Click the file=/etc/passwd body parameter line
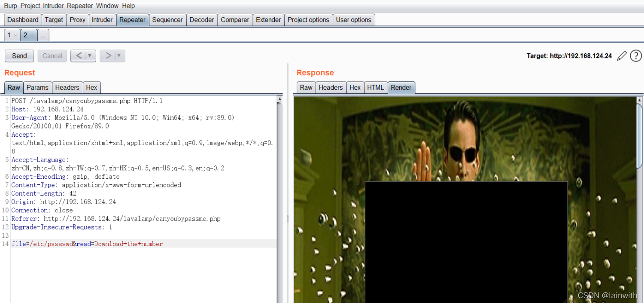 click(87, 244)
